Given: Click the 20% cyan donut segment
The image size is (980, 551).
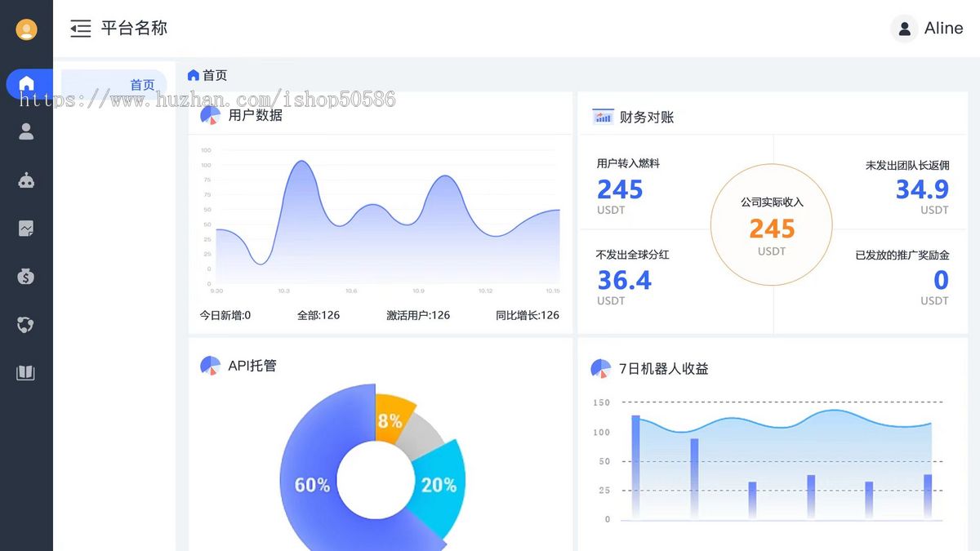Looking at the screenshot, I should 439,485.
